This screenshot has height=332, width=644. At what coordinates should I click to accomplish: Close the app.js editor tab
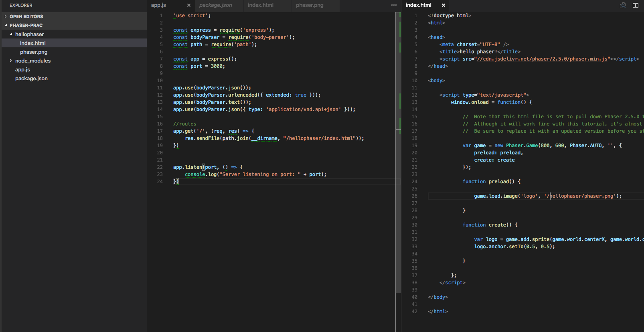(189, 5)
